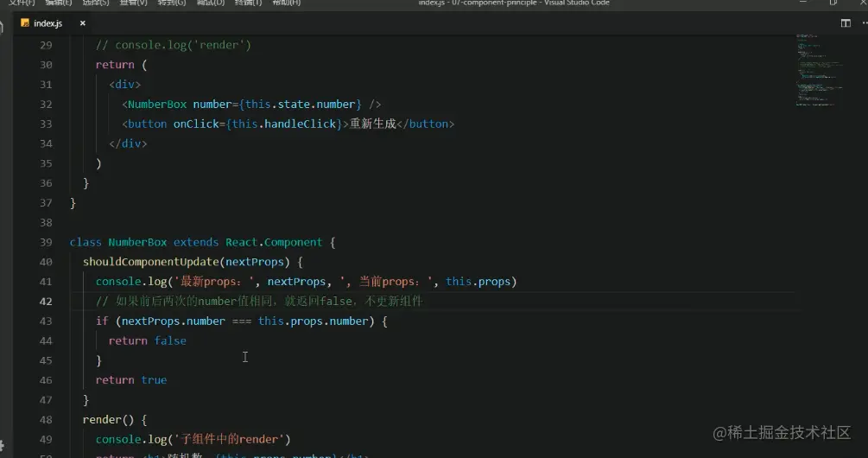The width and height of the screenshot is (868, 458).
Task: Open the 查看(V) menu
Action: pyautogui.click(x=134, y=3)
